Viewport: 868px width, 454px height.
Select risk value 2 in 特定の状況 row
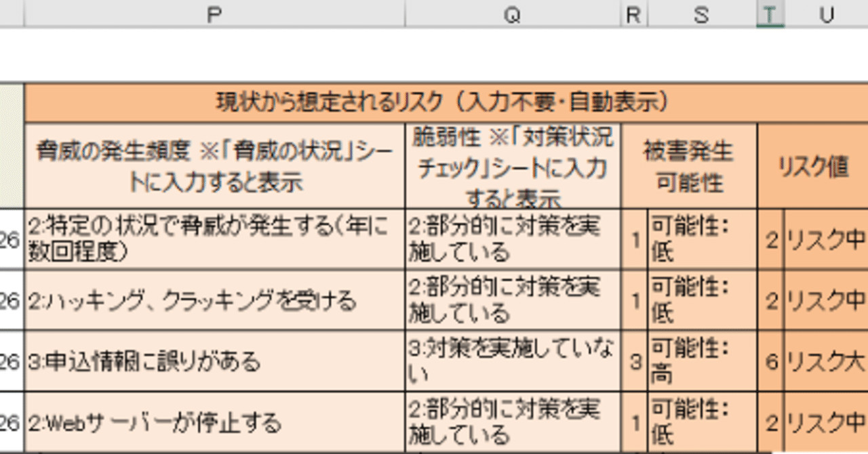770,239
